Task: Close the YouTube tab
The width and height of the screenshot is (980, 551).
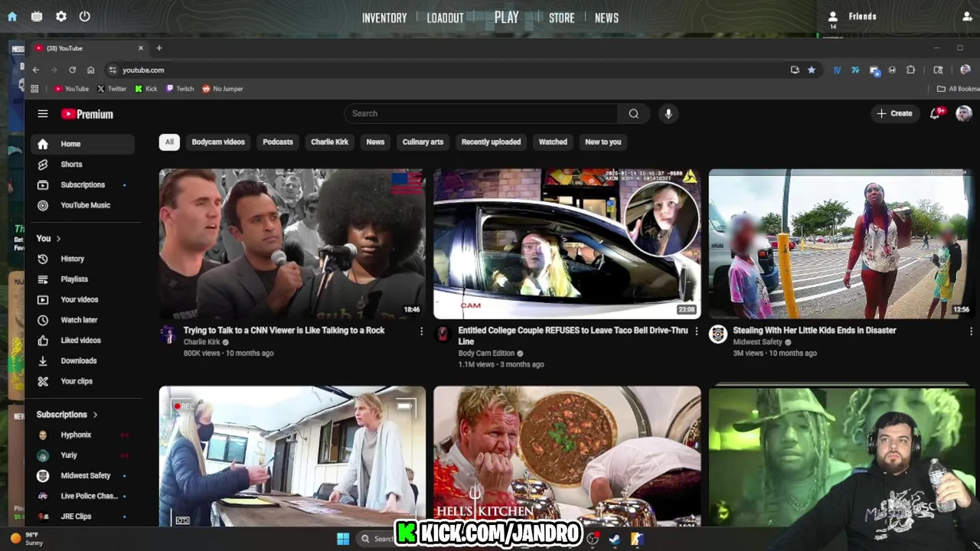Action: (140, 48)
